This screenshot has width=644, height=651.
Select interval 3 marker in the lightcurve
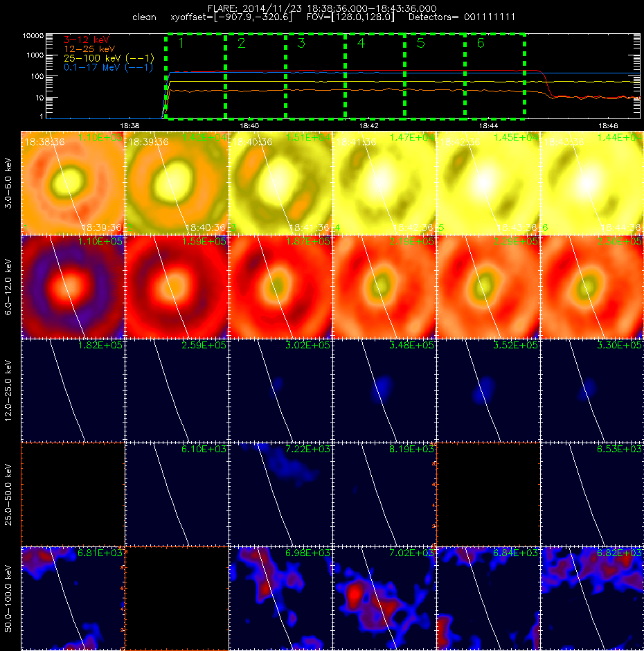(x=301, y=43)
